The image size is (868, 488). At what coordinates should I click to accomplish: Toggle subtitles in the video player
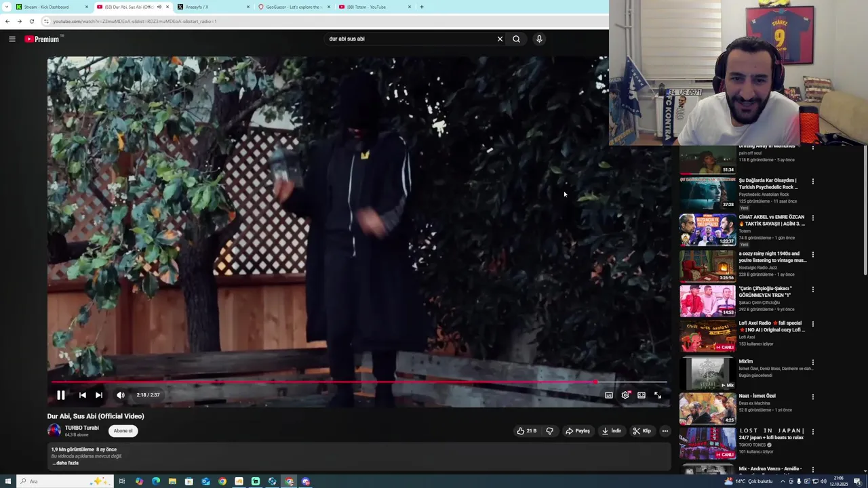[x=608, y=395]
